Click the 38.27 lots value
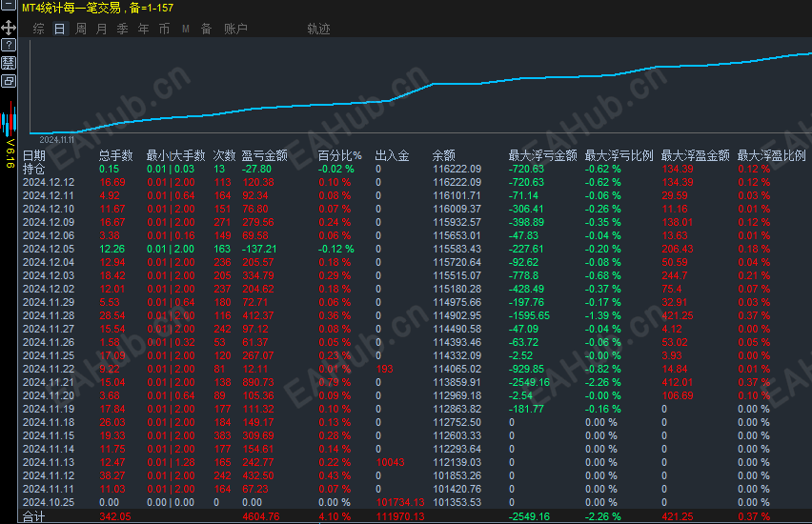The width and height of the screenshot is (812, 524). click(112, 475)
